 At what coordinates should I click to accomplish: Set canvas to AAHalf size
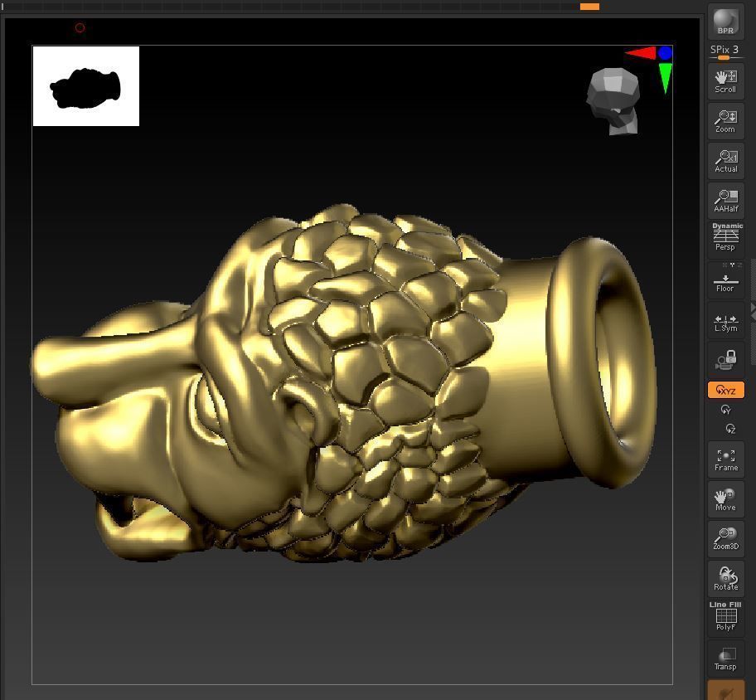click(725, 202)
